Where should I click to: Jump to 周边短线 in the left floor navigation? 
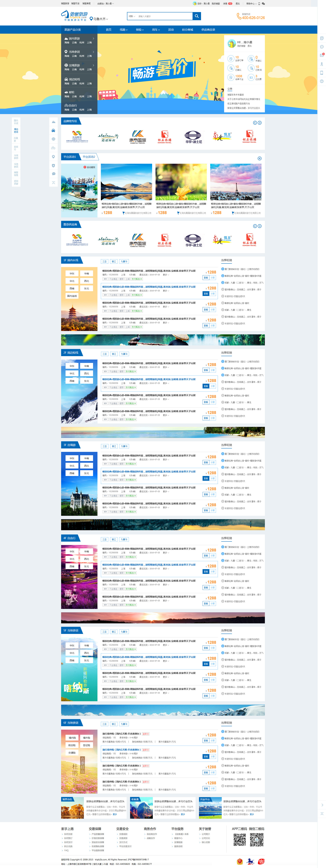16,130
